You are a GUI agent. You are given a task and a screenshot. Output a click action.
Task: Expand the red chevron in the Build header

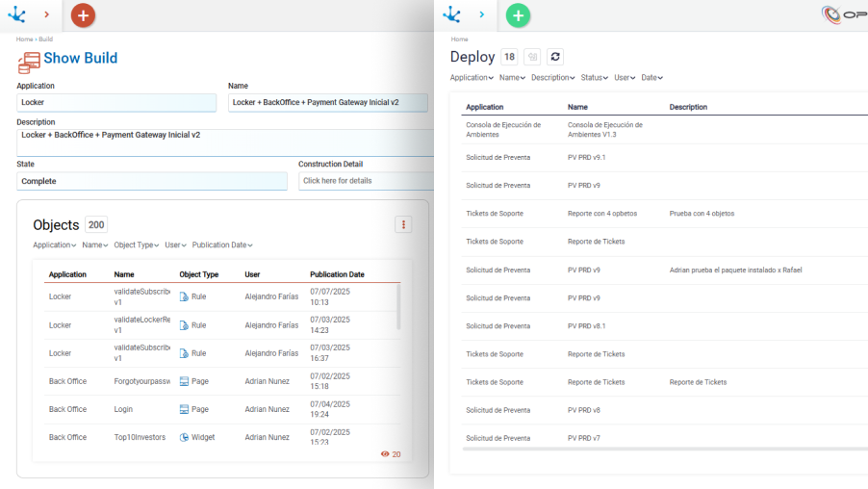point(46,14)
